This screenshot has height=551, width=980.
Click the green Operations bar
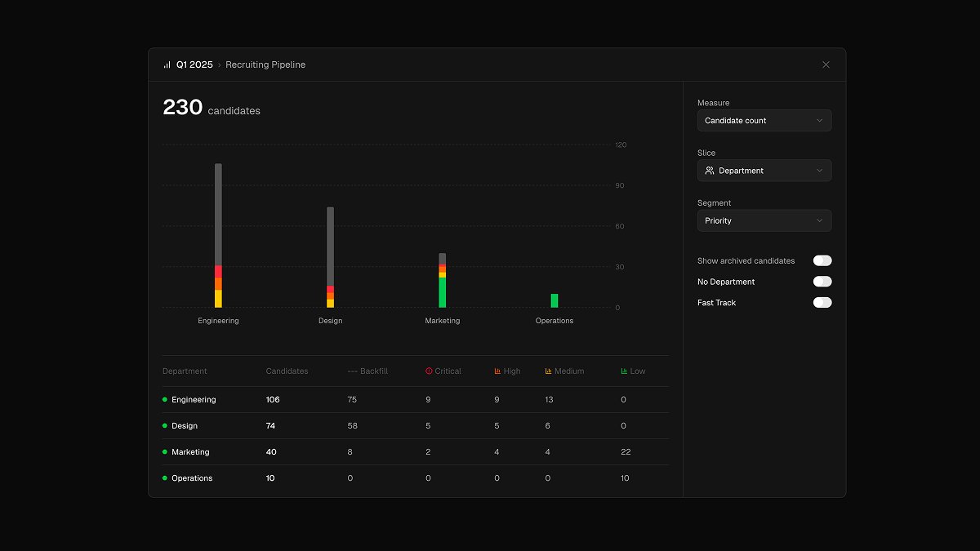[555, 300]
